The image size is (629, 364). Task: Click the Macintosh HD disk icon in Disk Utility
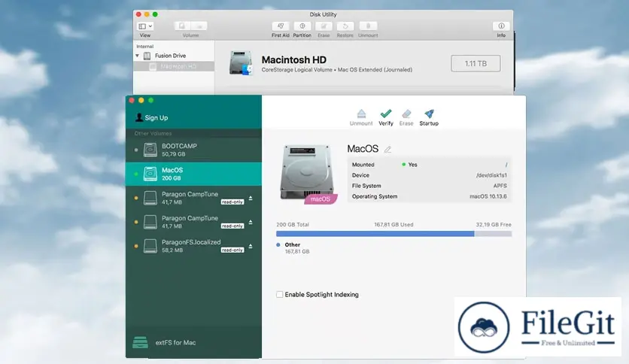click(x=241, y=63)
